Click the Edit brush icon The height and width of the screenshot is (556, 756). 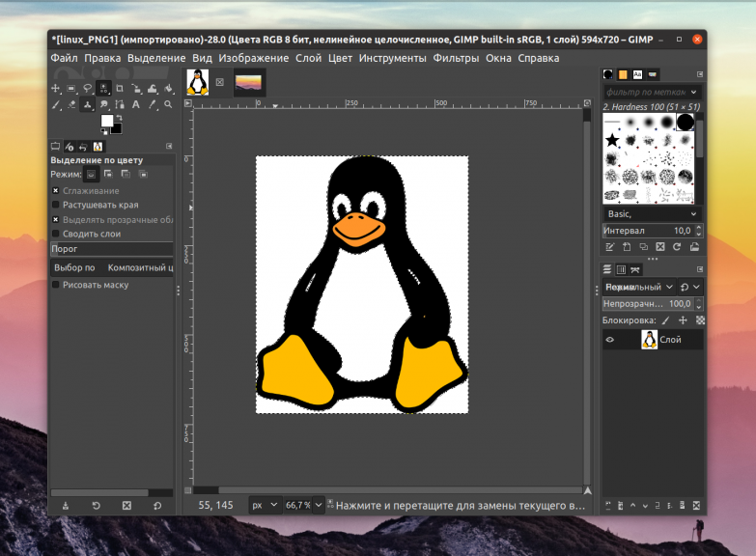[x=609, y=247]
